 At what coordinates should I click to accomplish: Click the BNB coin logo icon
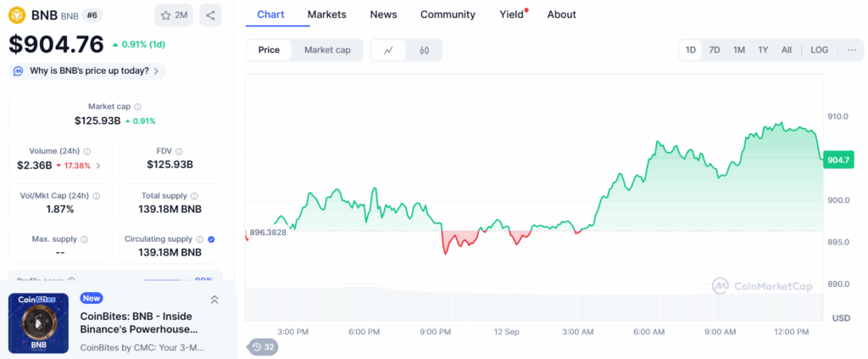(17, 15)
